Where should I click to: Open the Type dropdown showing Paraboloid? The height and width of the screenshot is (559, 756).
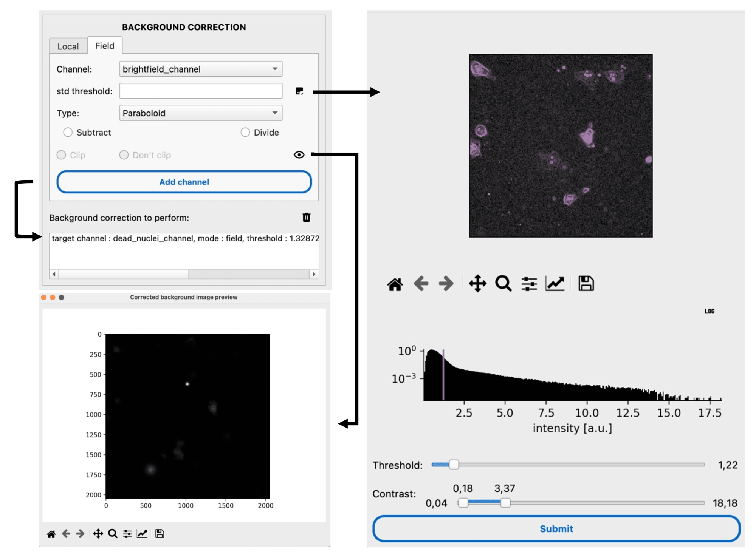click(201, 113)
